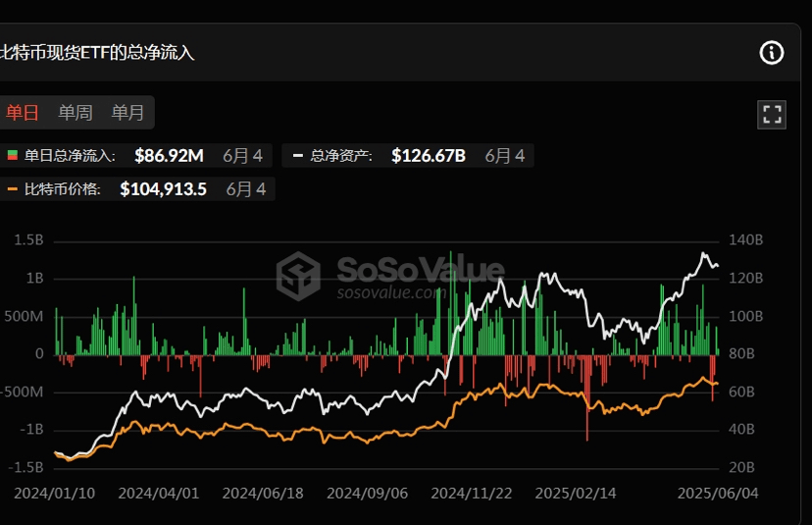The image size is (812, 525).
Task: Click the 1.5B left axis label
Action: pyautogui.click(x=29, y=240)
